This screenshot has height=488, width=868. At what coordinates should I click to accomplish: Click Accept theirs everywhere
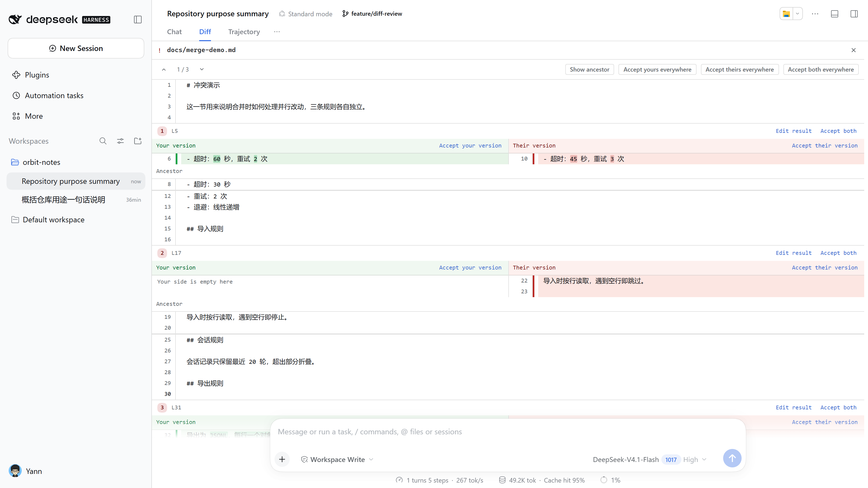740,69
